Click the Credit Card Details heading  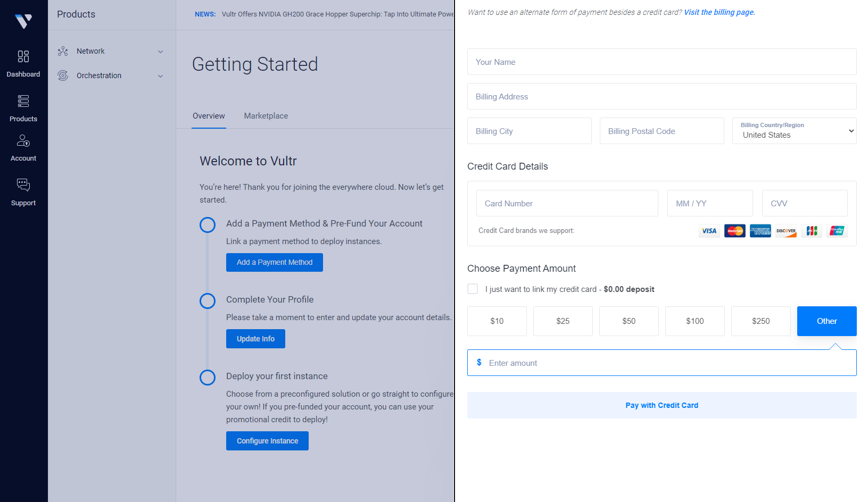coord(508,166)
